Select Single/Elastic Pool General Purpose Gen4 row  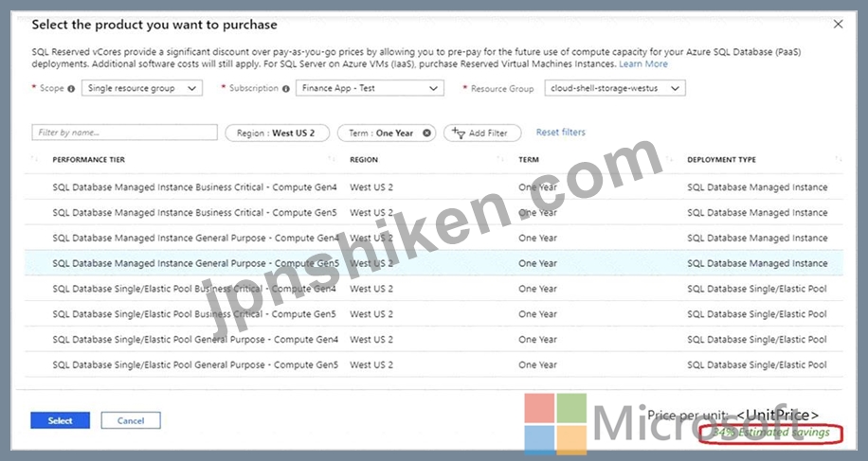tap(434, 340)
